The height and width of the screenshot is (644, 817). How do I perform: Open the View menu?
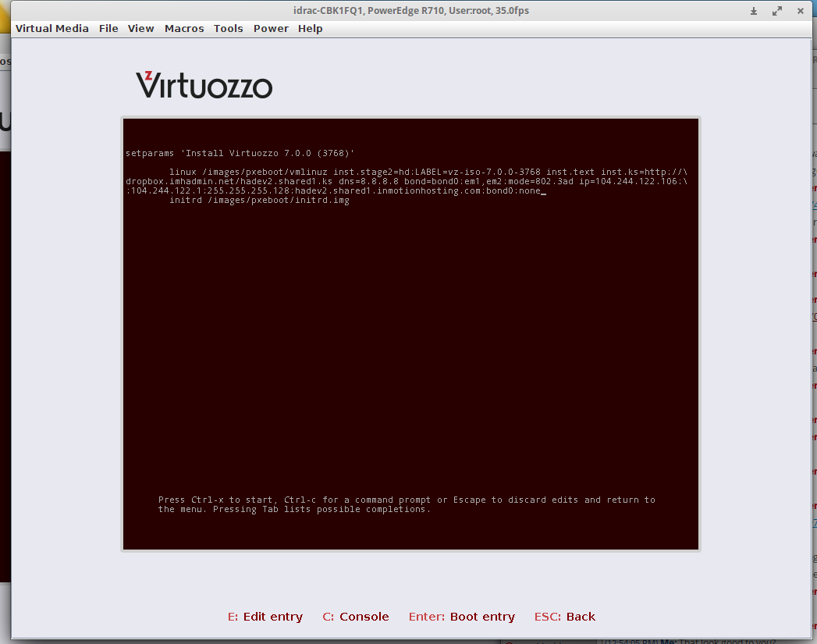point(141,29)
